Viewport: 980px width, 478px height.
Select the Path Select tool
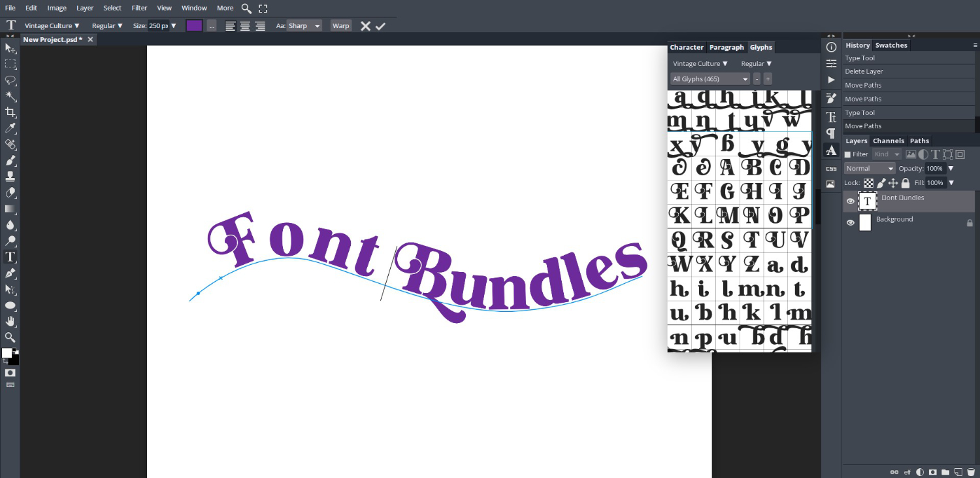pos(10,289)
